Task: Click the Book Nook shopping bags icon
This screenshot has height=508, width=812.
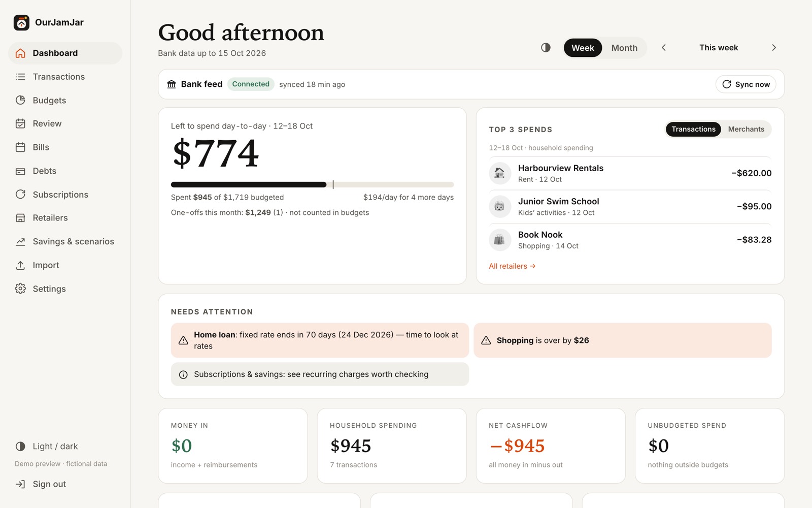Action: pos(500,240)
